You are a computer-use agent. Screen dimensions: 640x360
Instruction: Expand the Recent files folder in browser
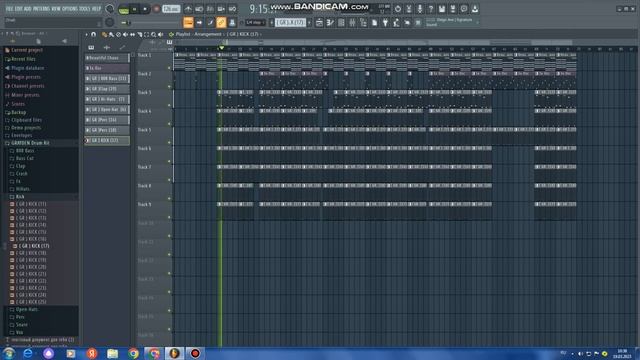pyautogui.click(x=23, y=59)
